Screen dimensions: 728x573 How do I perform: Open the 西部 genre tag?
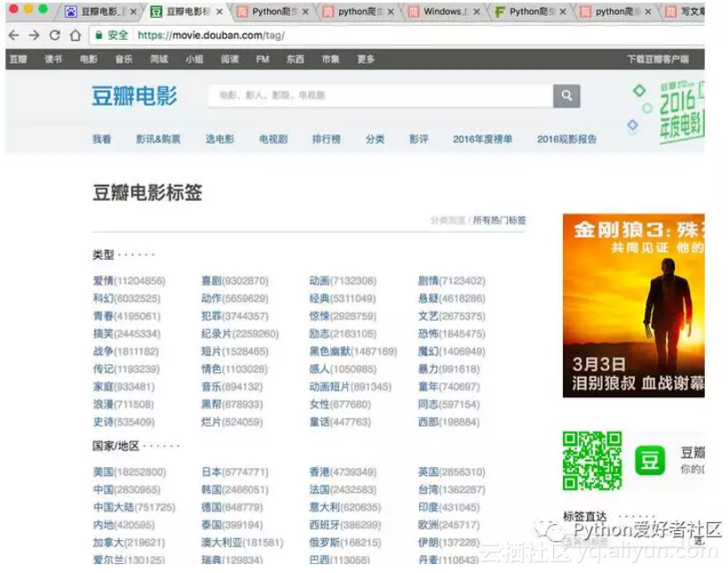(428, 422)
